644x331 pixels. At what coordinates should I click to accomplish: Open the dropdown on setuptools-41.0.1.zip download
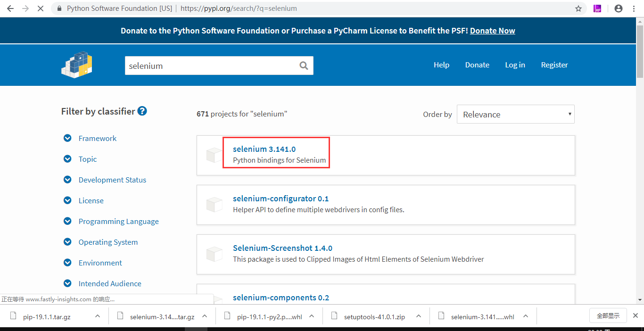pyautogui.click(x=419, y=316)
